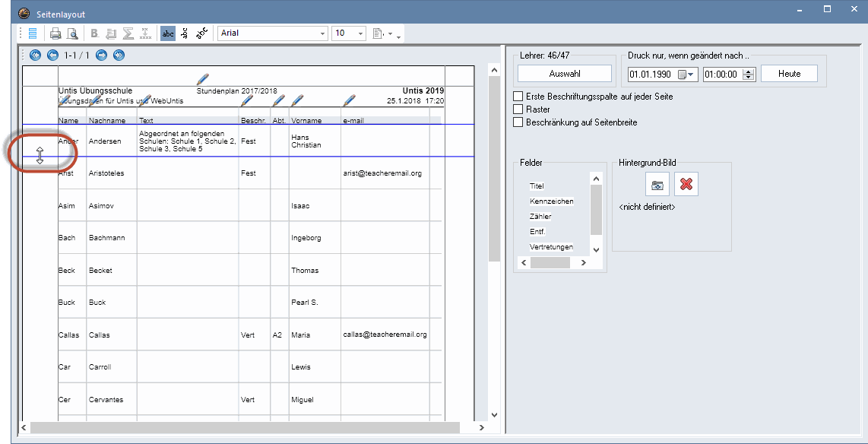Select diagonal abc text orientation
The height and width of the screenshot is (444, 868).
pos(203,33)
